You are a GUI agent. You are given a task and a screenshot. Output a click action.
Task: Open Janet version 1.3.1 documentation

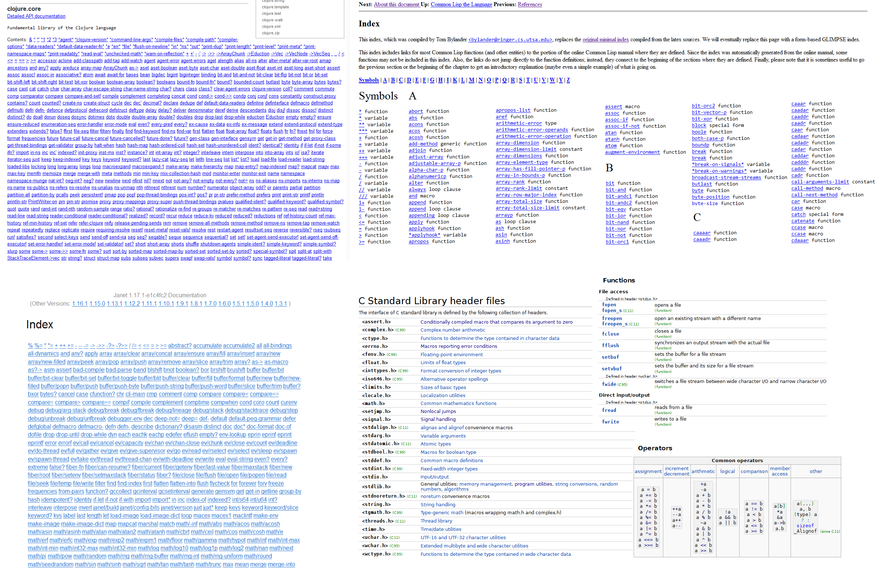[x=281, y=304]
